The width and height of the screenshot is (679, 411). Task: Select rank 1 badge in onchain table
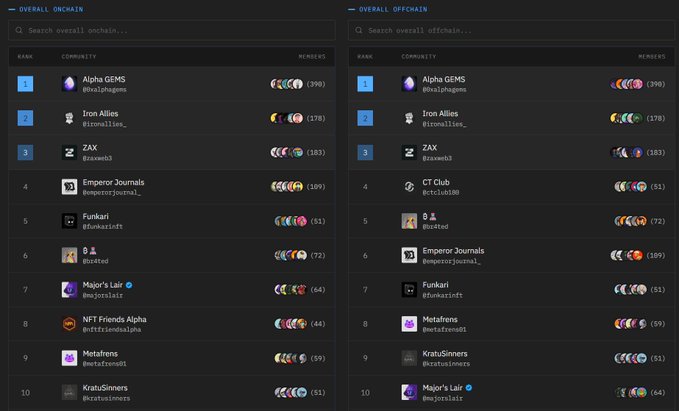[25, 84]
